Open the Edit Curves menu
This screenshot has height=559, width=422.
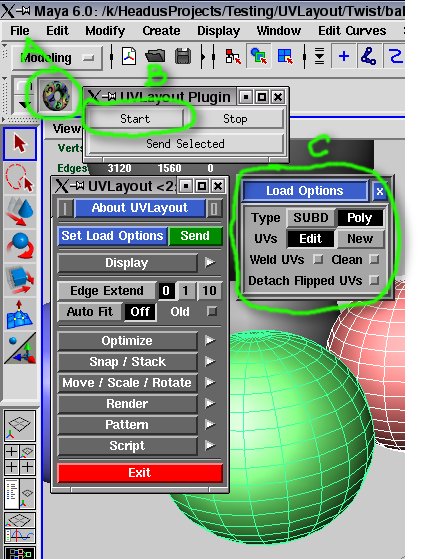tap(352, 31)
